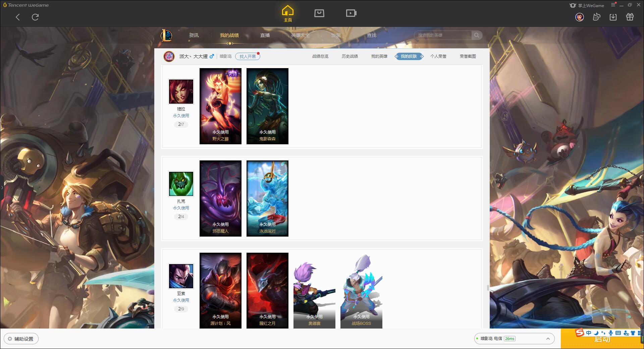
Task: Click the blue male gender icon
Action: 212,56
